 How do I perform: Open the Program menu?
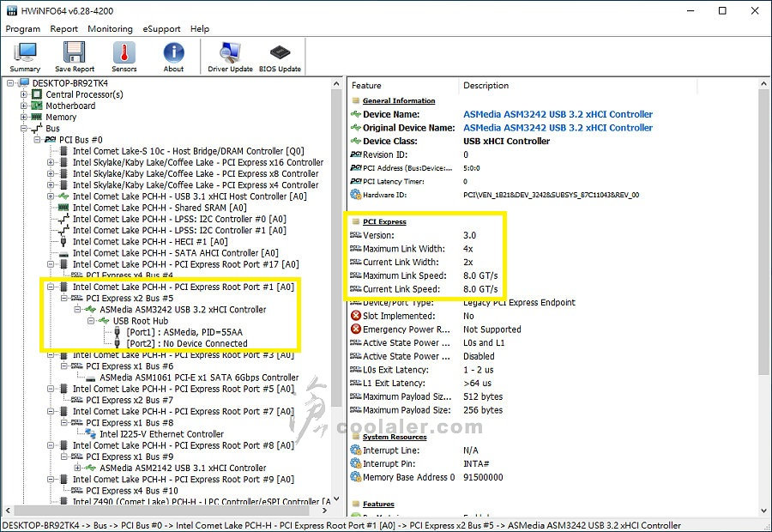click(x=22, y=28)
